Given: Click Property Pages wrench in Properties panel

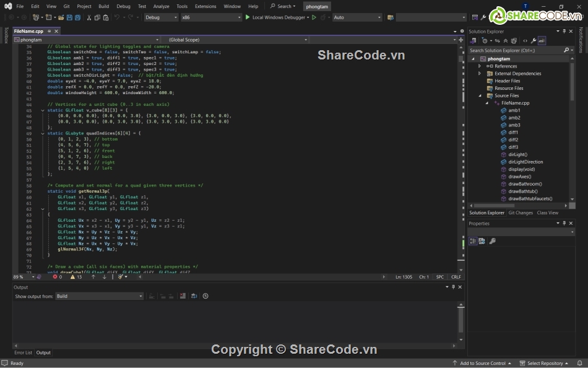Looking at the screenshot, I should (x=493, y=241).
